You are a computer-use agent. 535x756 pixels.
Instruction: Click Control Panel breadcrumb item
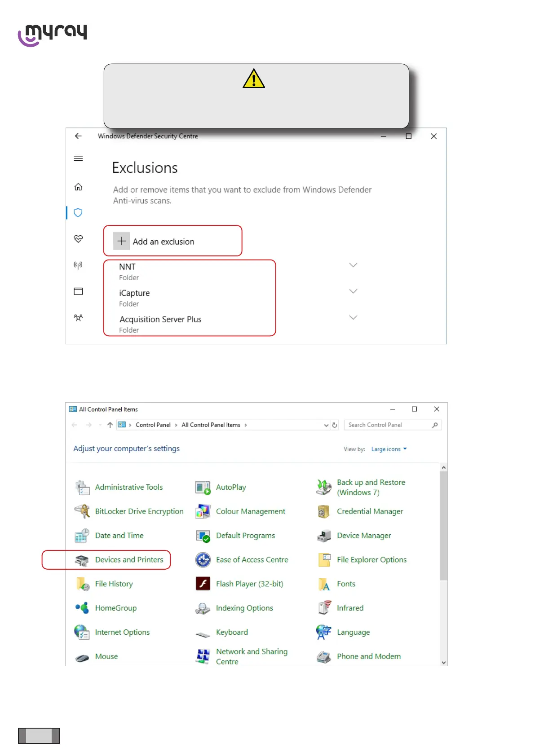point(153,425)
